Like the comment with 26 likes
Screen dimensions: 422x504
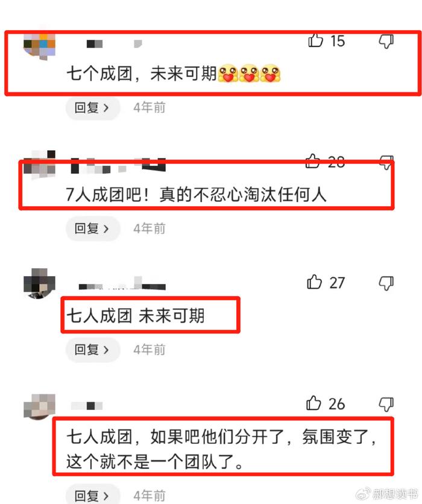tap(313, 403)
